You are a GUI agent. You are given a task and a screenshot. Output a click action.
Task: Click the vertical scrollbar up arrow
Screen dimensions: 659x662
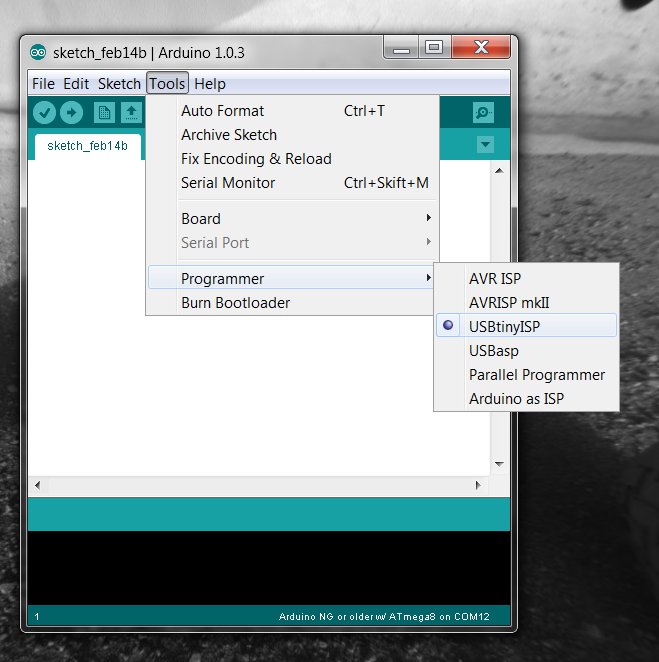coord(499,171)
